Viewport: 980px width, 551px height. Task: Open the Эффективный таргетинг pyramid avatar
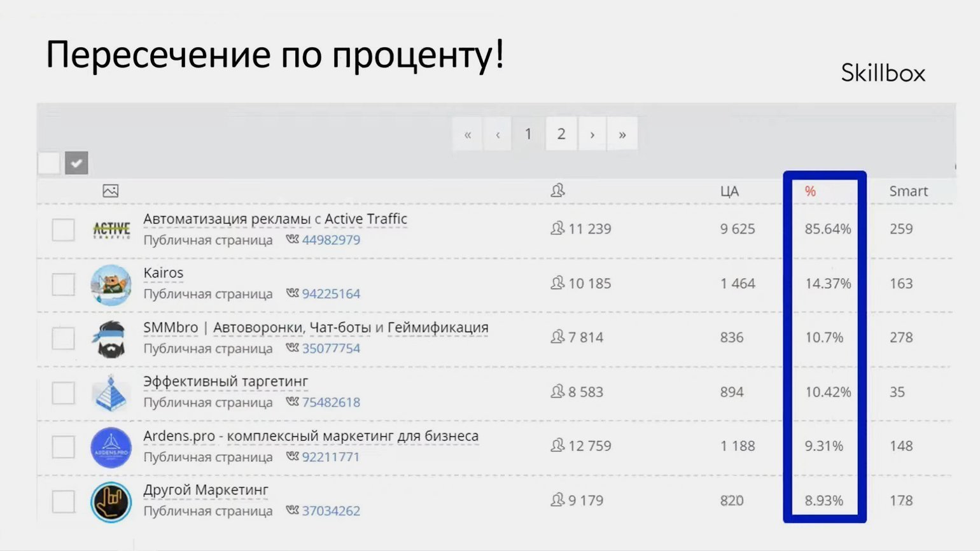pyautogui.click(x=111, y=393)
